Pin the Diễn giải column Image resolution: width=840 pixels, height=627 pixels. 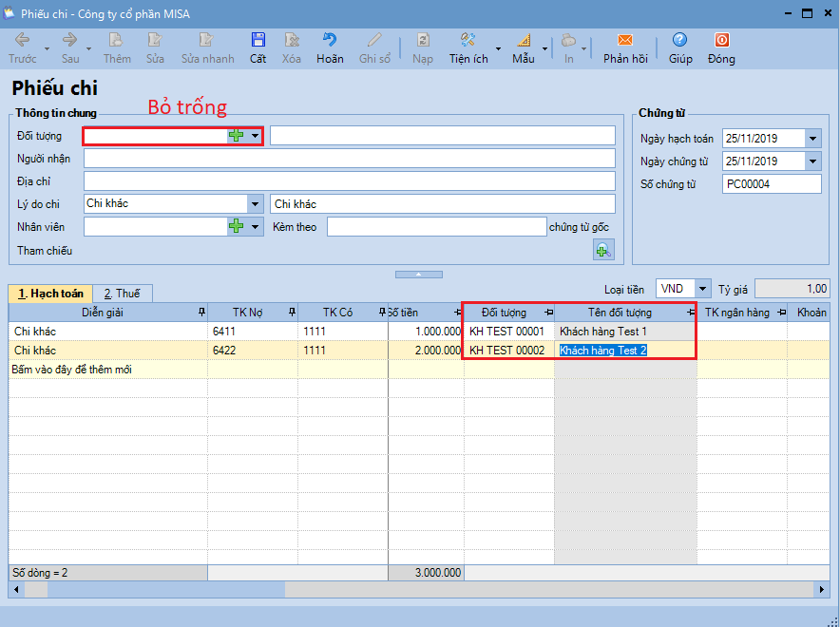point(202,313)
